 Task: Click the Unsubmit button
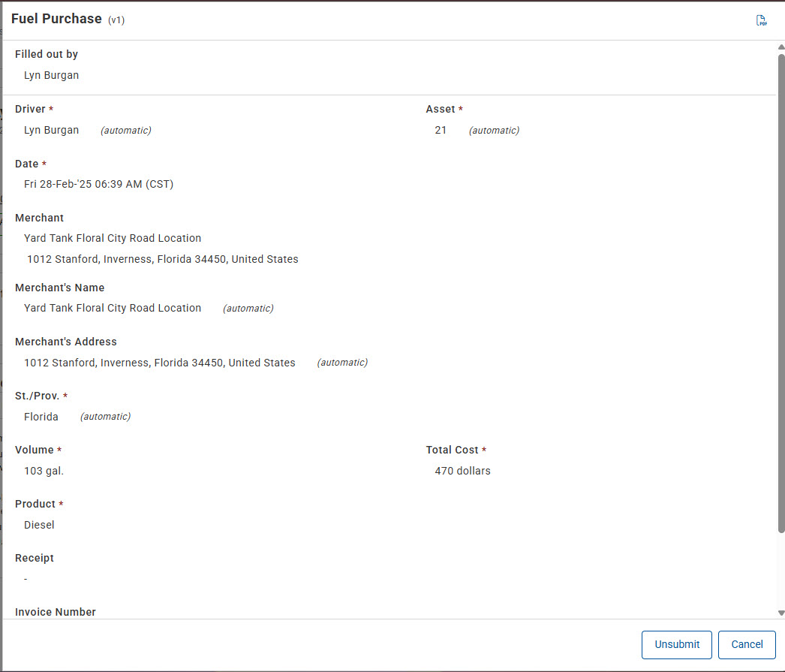[676, 644]
